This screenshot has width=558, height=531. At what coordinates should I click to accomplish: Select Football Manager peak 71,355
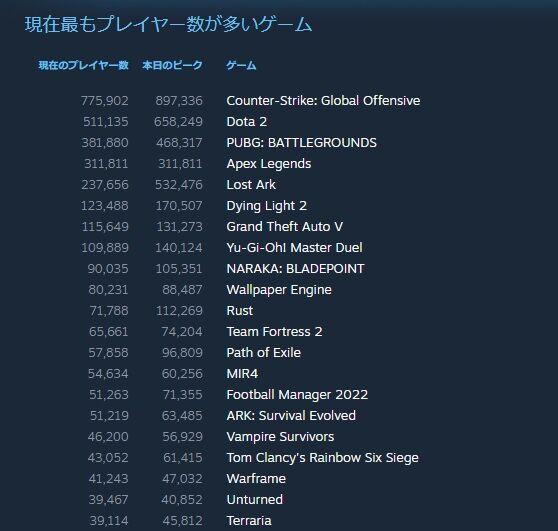[x=183, y=395]
